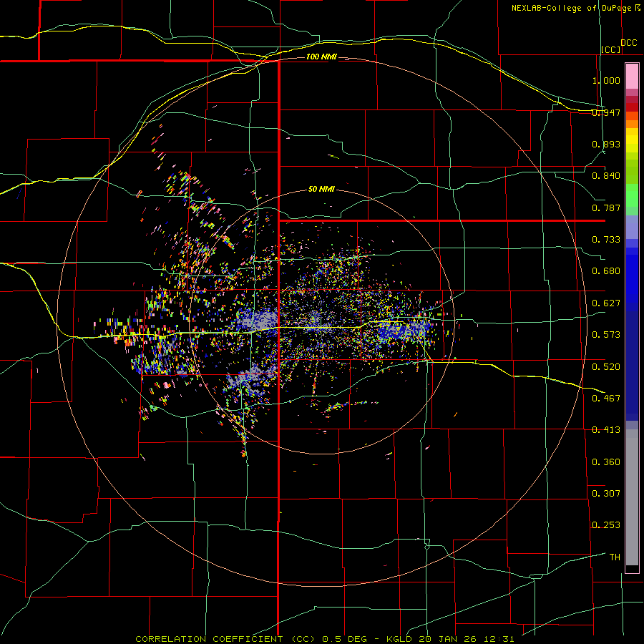
Task: Click the 0.947 color scale value
Action: [x=606, y=112]
